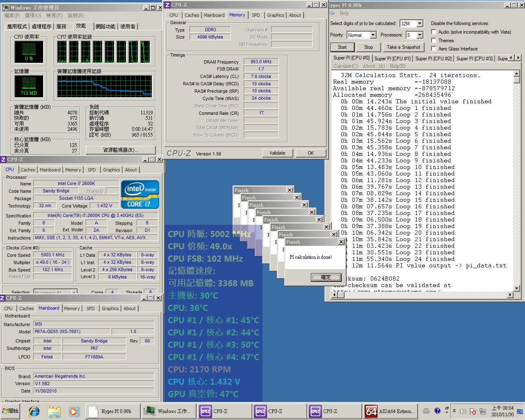Select Graphics tab in the CPU-Z Motherboard window
525x420 pixels.
pos(110,308)
